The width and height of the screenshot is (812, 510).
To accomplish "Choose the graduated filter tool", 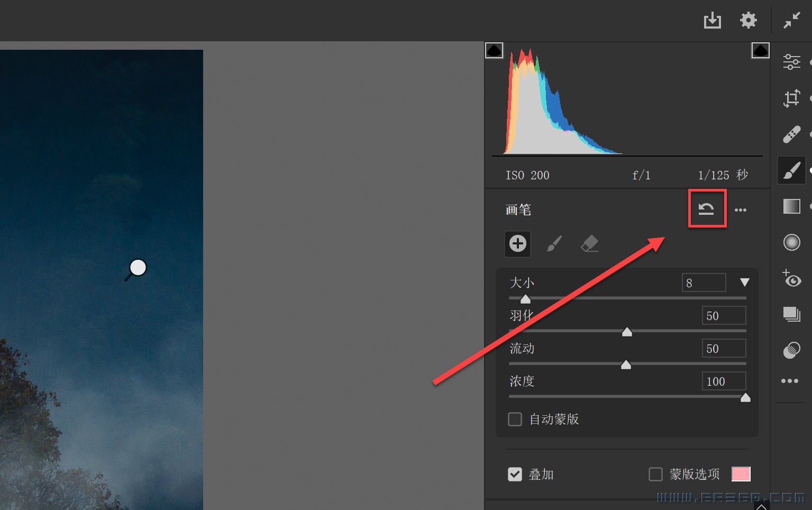I will click(x=791, y=206).
